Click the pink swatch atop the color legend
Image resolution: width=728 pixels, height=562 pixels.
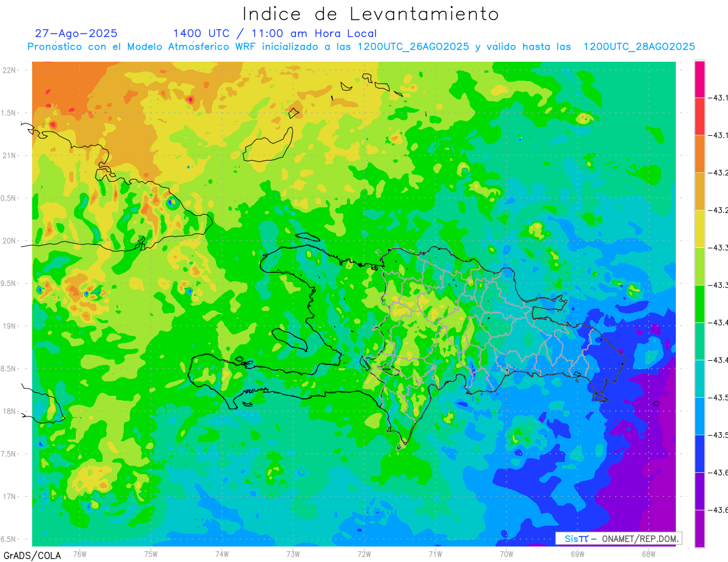tap(699, 79)
